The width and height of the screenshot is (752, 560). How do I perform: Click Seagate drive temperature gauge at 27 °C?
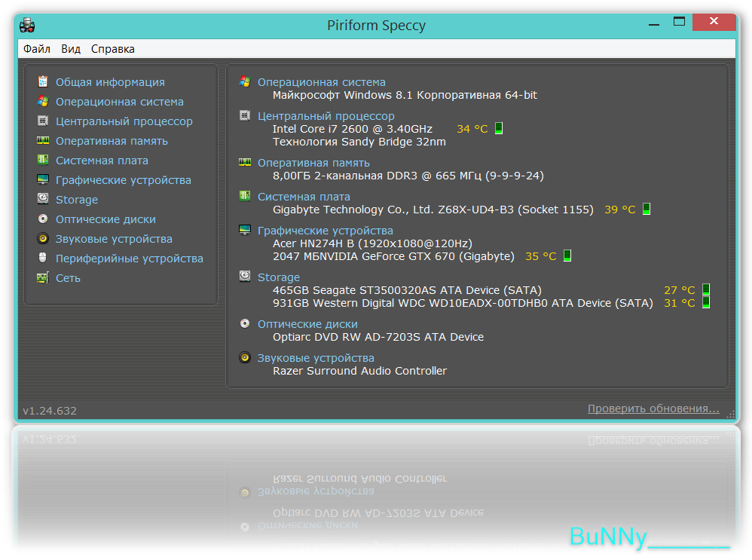click(706, 289)
